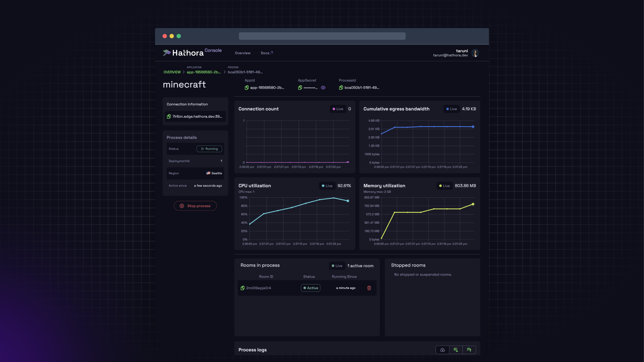
Task: Click the Room ID column header
Action: [266, 276]
